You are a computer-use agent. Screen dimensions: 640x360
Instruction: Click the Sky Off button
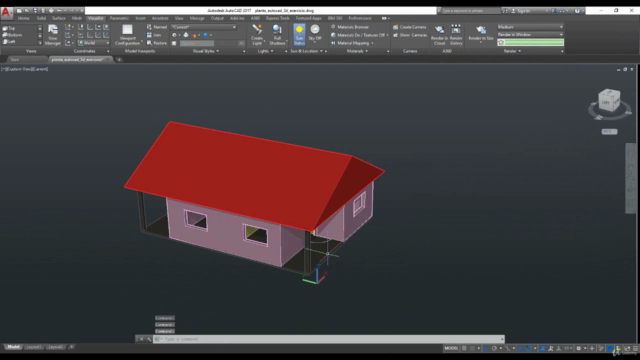click(x=315, y=34)
